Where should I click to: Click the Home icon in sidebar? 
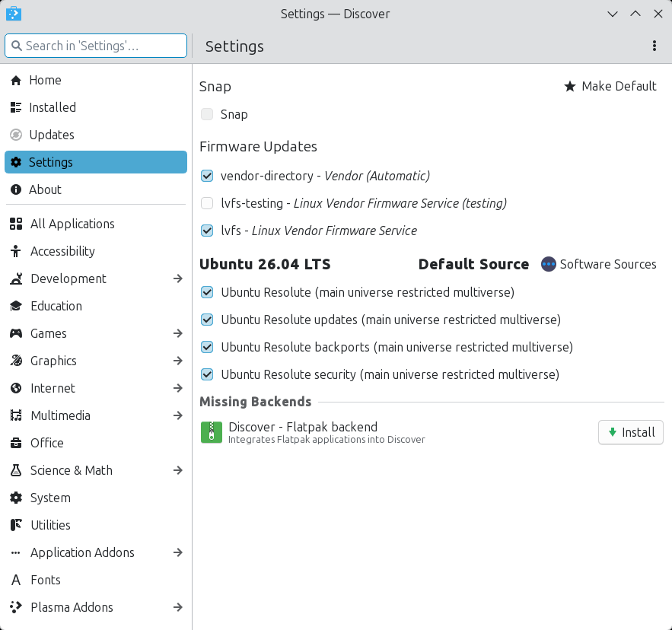pos(16,81)
